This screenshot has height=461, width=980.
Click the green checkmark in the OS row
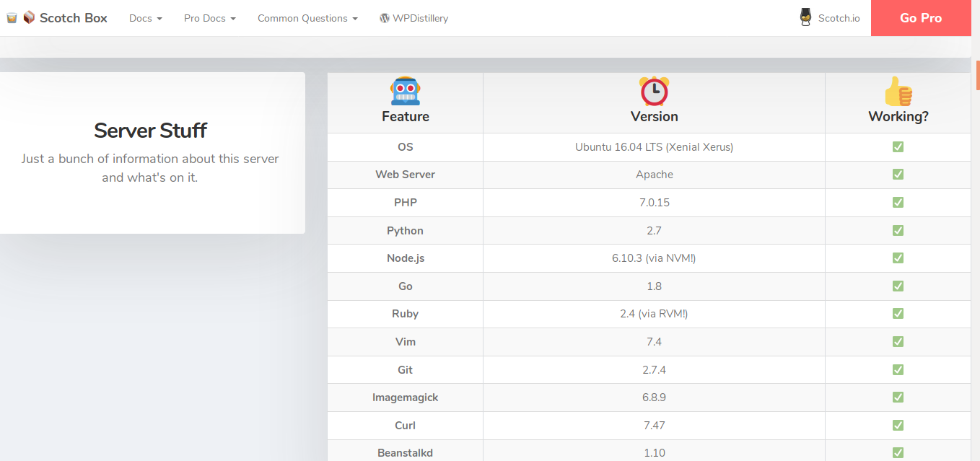tap(898, 147)
